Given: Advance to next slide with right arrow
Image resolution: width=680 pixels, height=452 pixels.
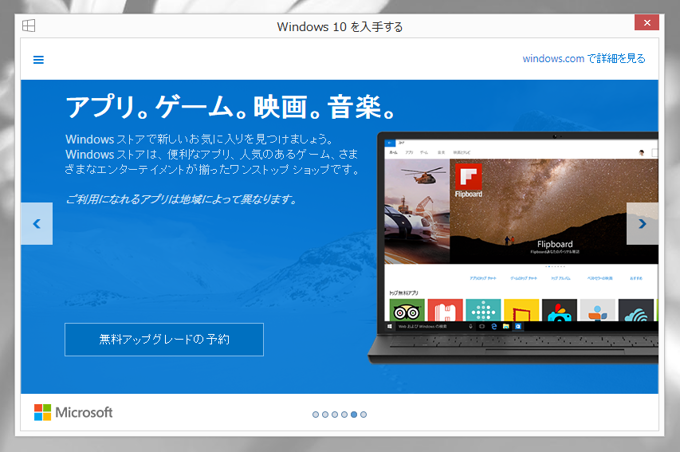Looking at the screenshot, I should click(642, 224).
